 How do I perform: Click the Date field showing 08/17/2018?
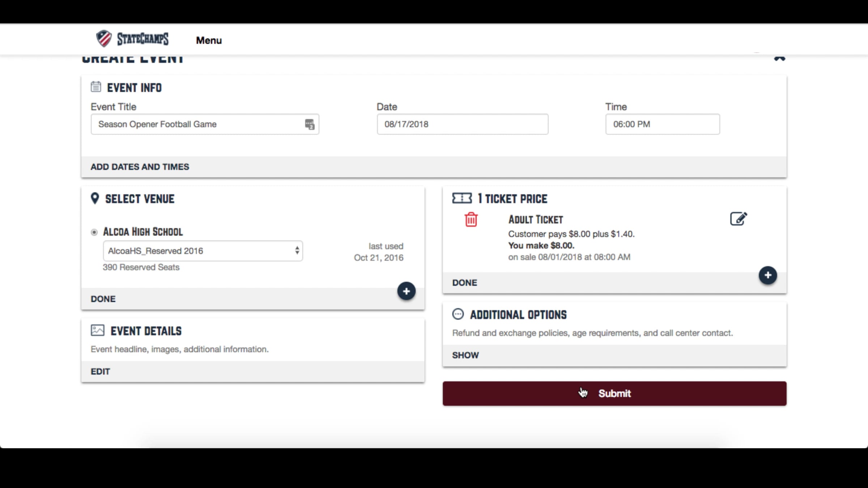pos(462,124)
